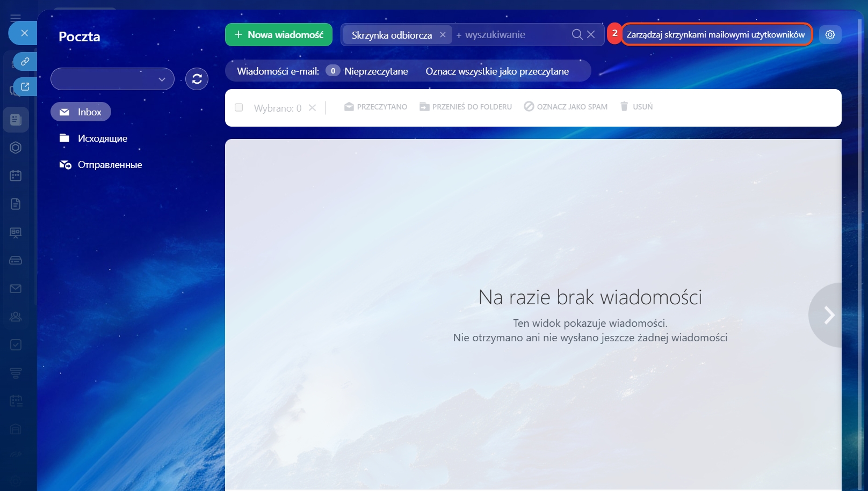868x491 pixels.
Task: Open mail settings gear icon
Action: click(x=830, y=34)
